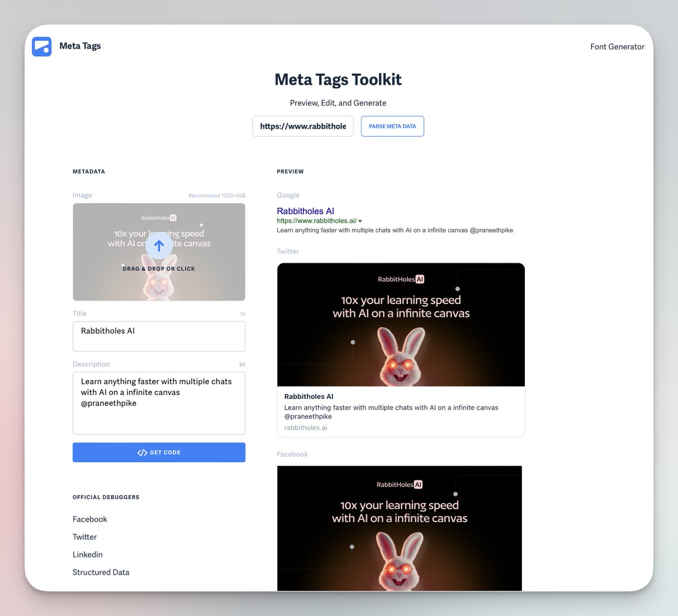Click the 'Recommend 1200×628' hint text
The image size is (678, 616).
[x=217, y=196]
